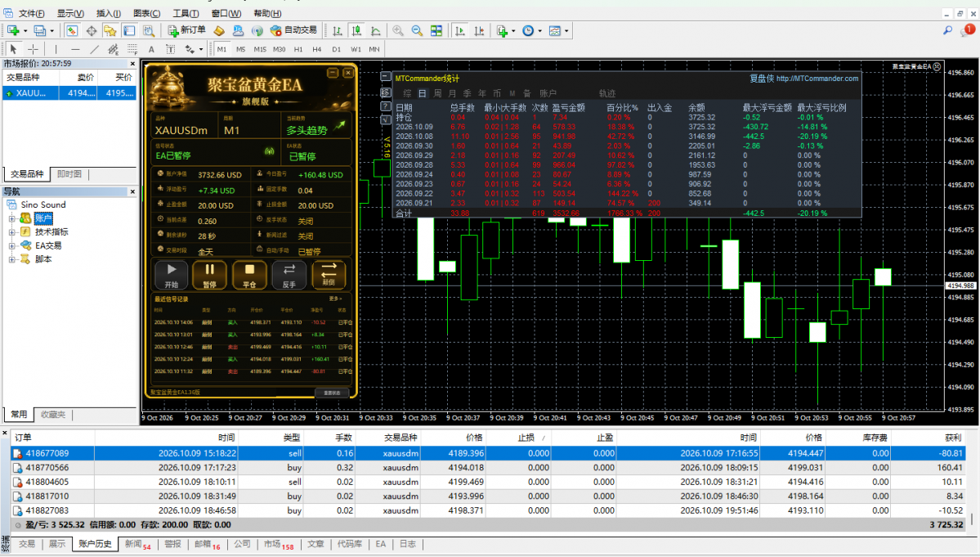Zoom out on the chart
Image resolution: width=980 pixels, height=557 pixels.
coord(417,30)
